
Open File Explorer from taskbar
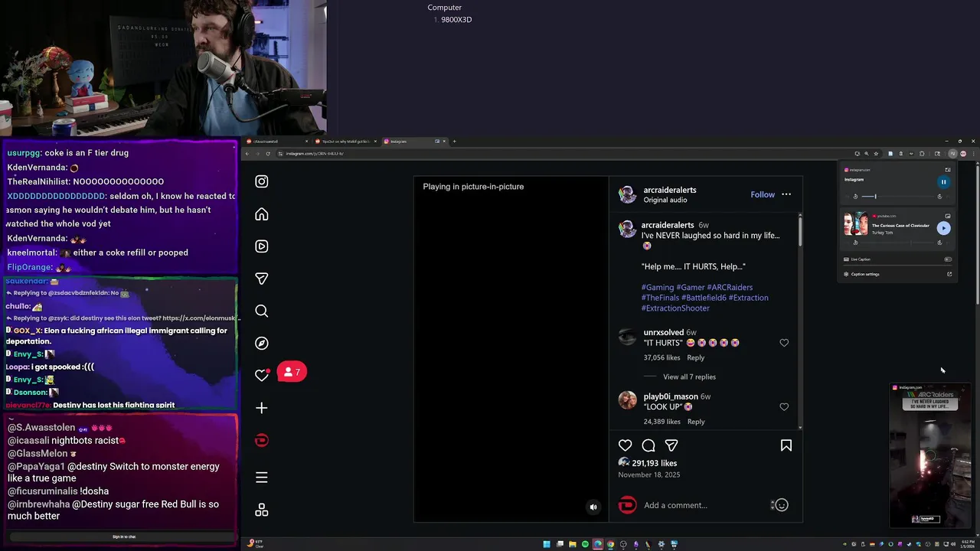tap(572, 545)
